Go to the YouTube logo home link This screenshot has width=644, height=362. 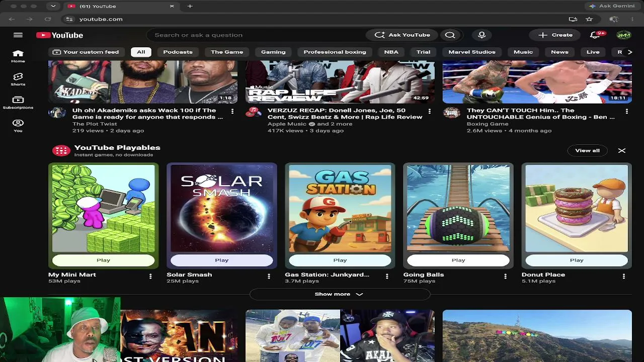[x=60, y=35]
